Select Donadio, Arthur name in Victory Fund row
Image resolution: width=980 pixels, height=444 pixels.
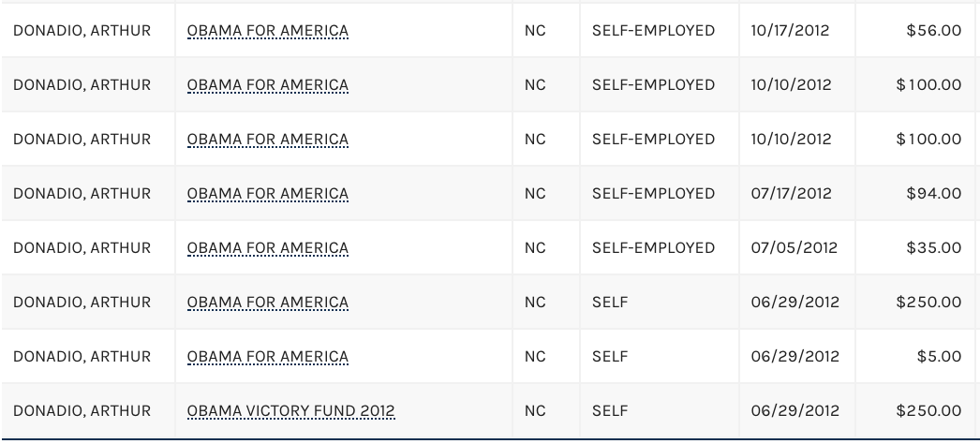82,411
